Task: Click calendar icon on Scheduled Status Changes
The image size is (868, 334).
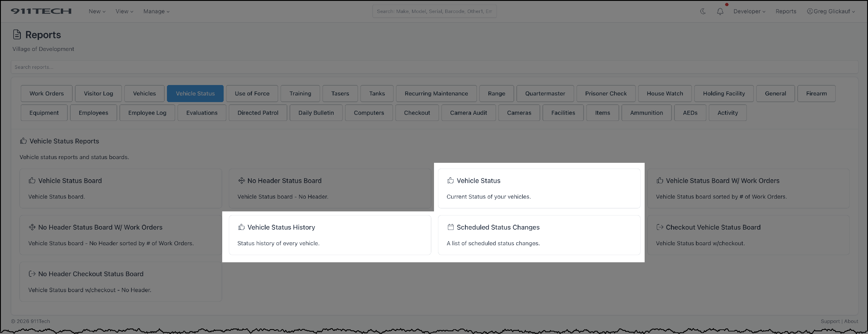Action: (450, 227)
